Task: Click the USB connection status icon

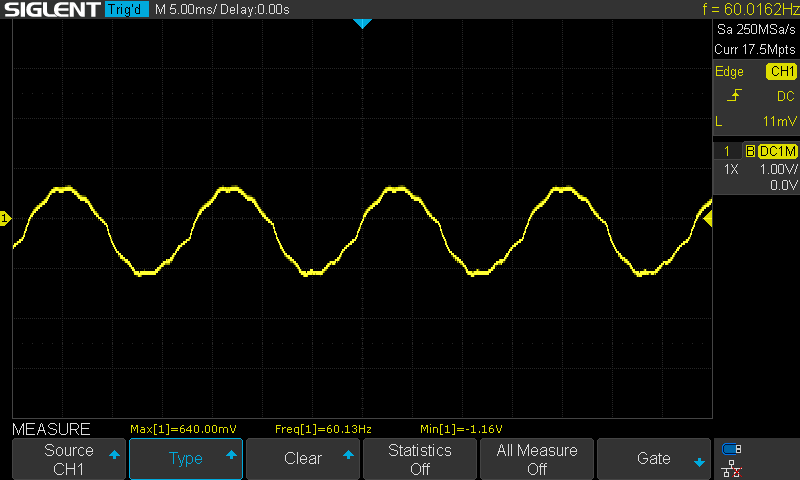Action: [732, 448]
